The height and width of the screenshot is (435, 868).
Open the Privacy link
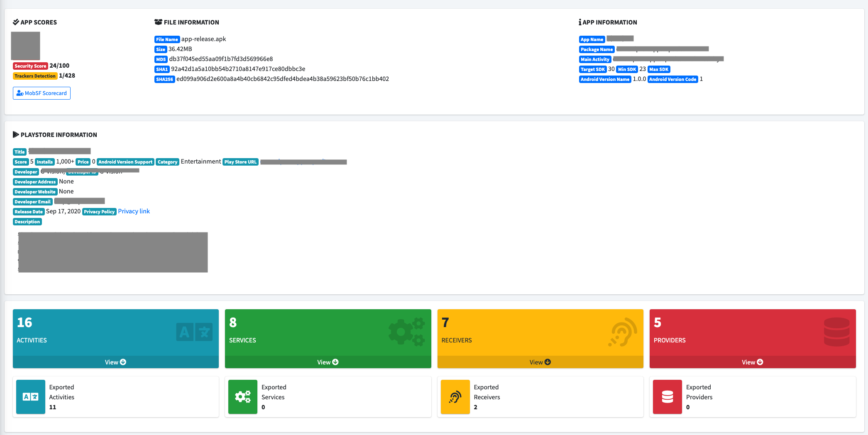click(x=134, y=211)
